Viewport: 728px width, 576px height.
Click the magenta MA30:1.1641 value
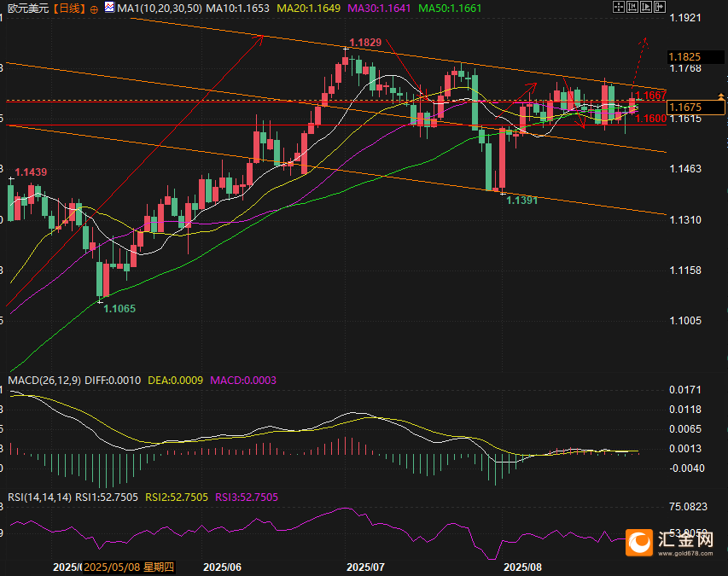click(379, 9)
